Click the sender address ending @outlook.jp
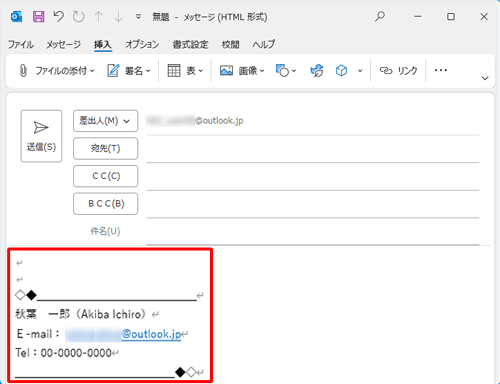This screenshot has width=500, height=384. [195, 121]
